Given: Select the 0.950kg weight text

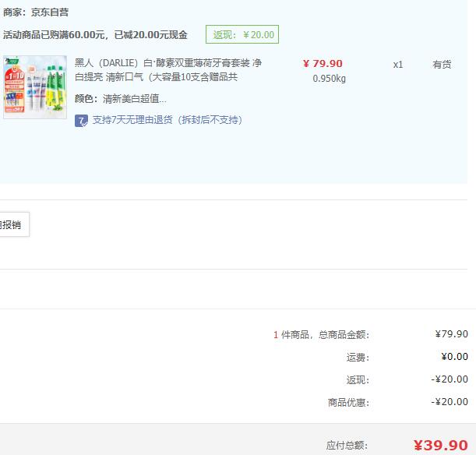Looking at the screenshot, I should pos(329,79).
